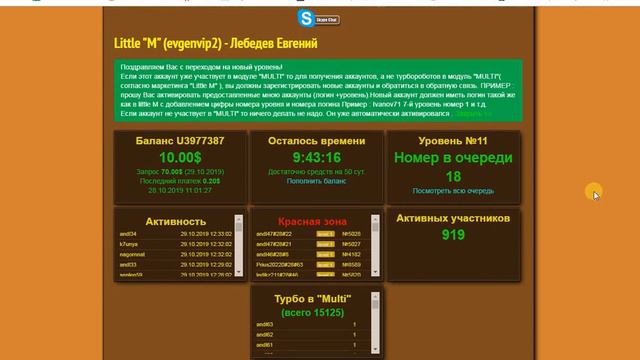Screen dimensions: 640x360
Task: Click the Турбо в Multi scrollbar thumb
Action: [x=376, y=305]
